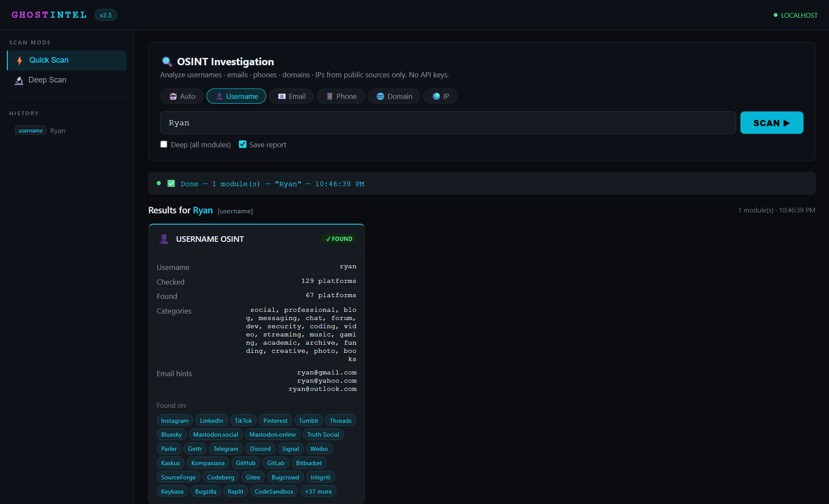The width and height of the screenshot is (829, 504).
Task: Select the Username target type
Action: click(x=236, y=96)
